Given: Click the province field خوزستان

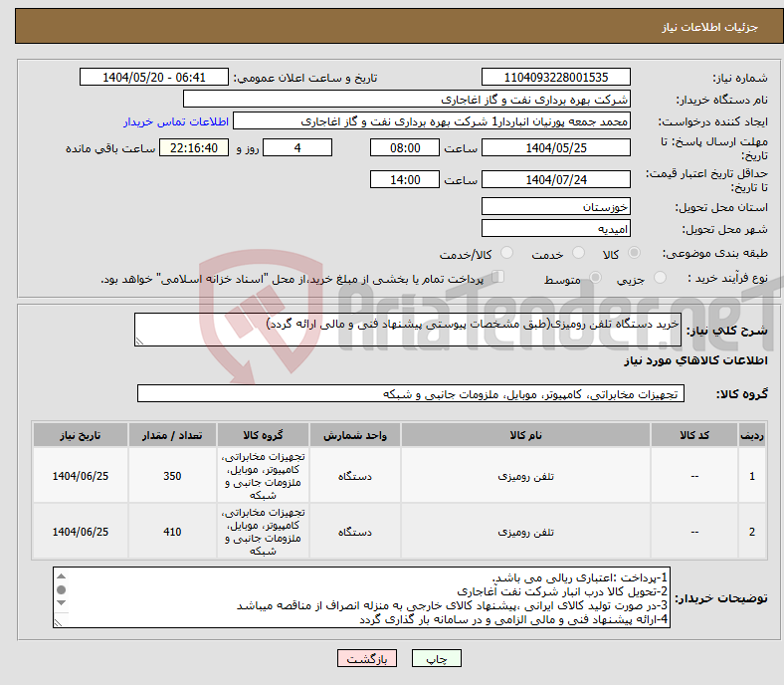Looking at the screenshot, I should (555, 206).
